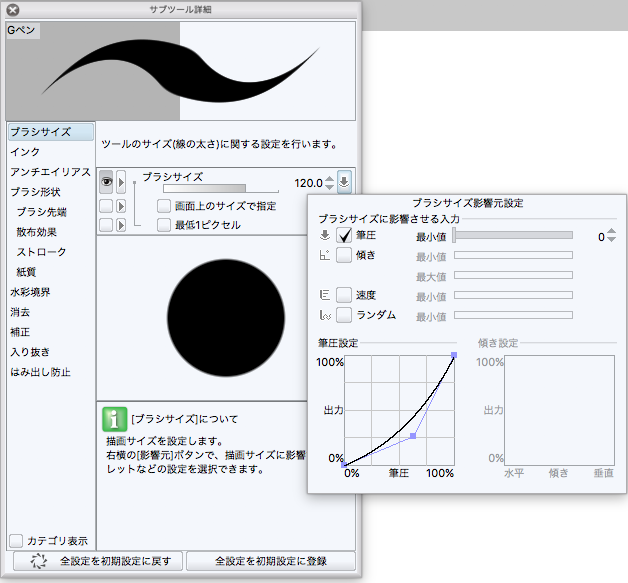Click the velocity icon beside 速度
Screen dimensions: 628x583
click(x=325, y=295)
